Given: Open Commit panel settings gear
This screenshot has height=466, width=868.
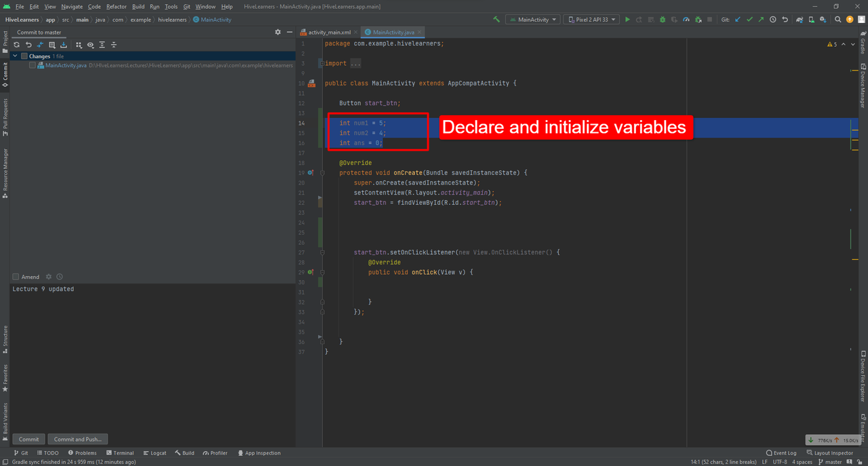Looking at the screenshot, I should click(277, 32).
